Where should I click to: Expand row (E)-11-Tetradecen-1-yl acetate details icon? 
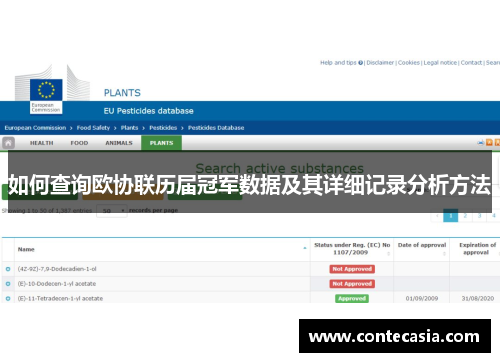[8, 299]
